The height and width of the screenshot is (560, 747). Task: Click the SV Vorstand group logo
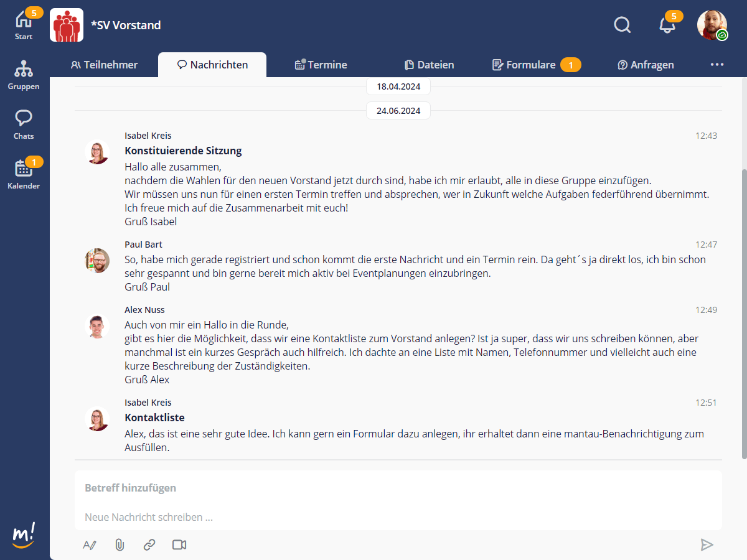(x=67, y=25)
